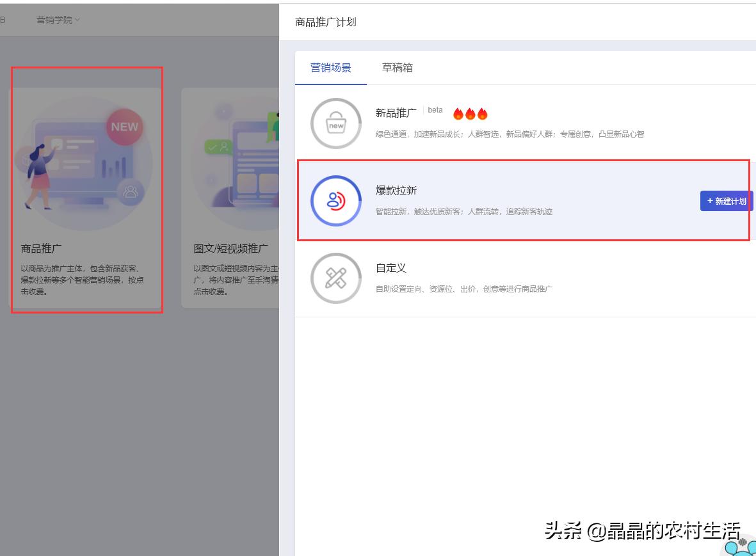Open the 自定义 promotion option

click(x=391, y=268)
